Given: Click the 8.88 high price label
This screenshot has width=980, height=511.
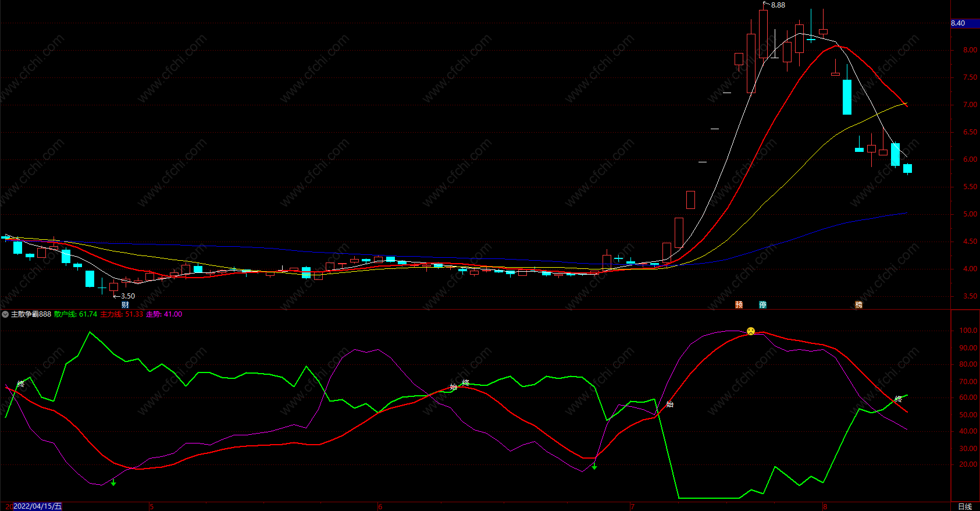Looking at the screenshot, I should [x=778, y=5].
